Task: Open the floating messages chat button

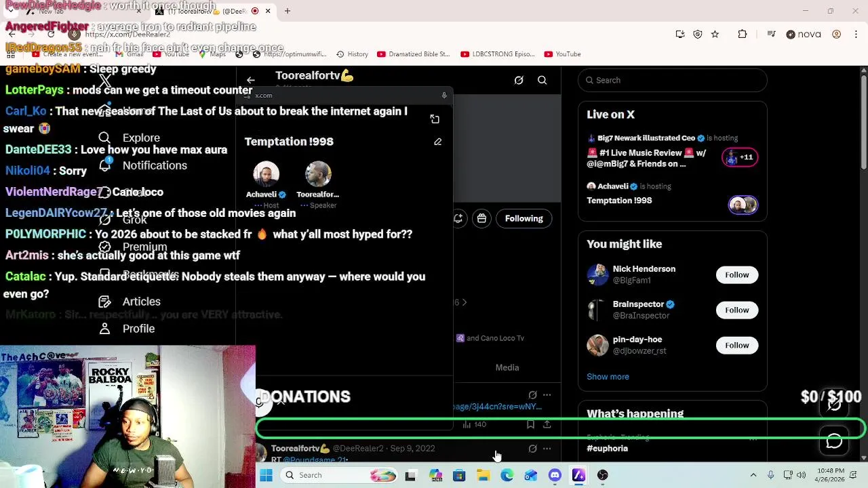Action: pos(834,441)
